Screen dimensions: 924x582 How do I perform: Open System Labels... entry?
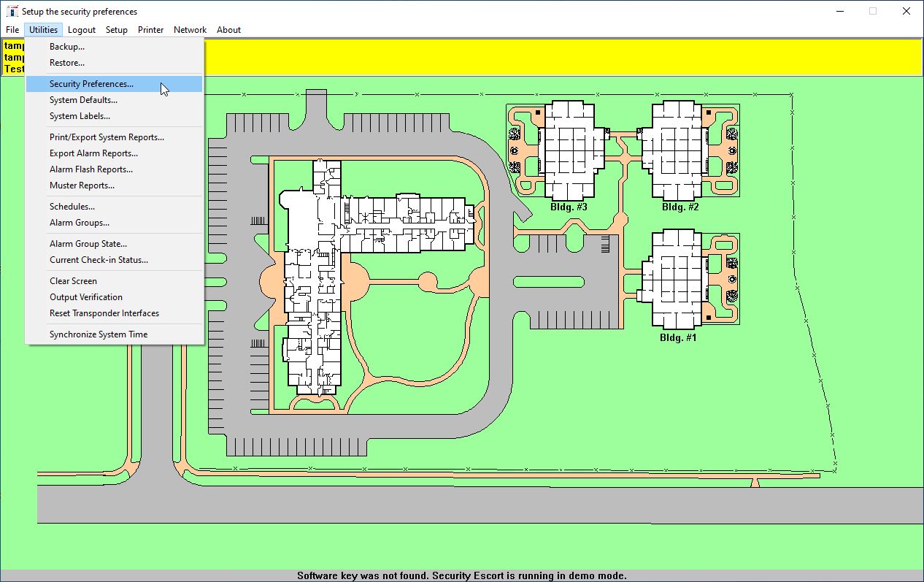115,116
